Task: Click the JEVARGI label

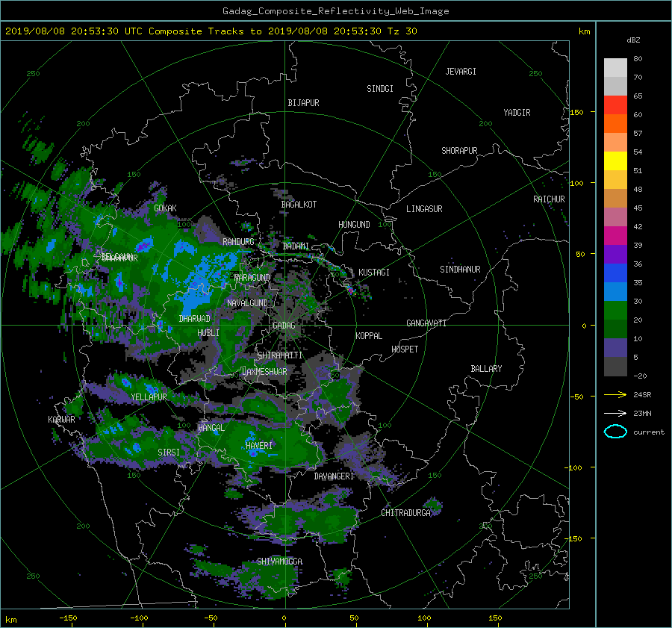Action: 461,72
